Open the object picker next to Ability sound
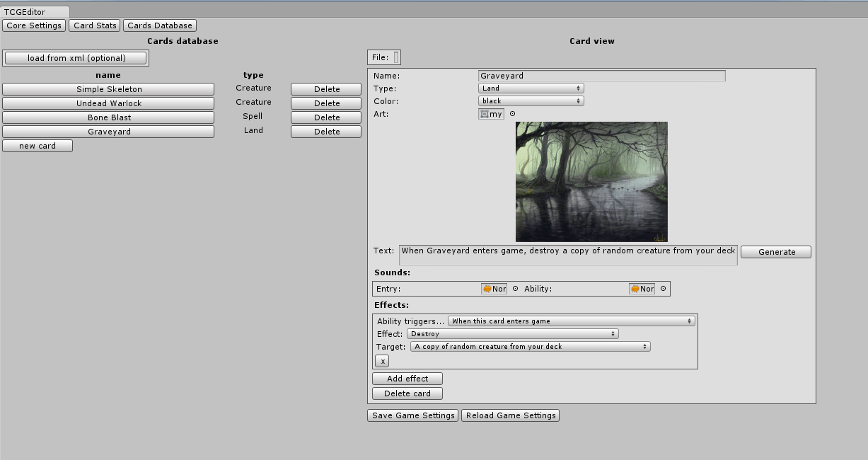The height and width of the screenshot is (460, 868). click(x=662, y=288)
